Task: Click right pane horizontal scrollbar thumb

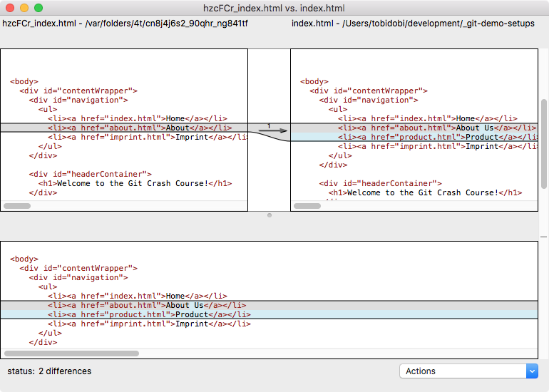Action: click(x=307, y=206)
